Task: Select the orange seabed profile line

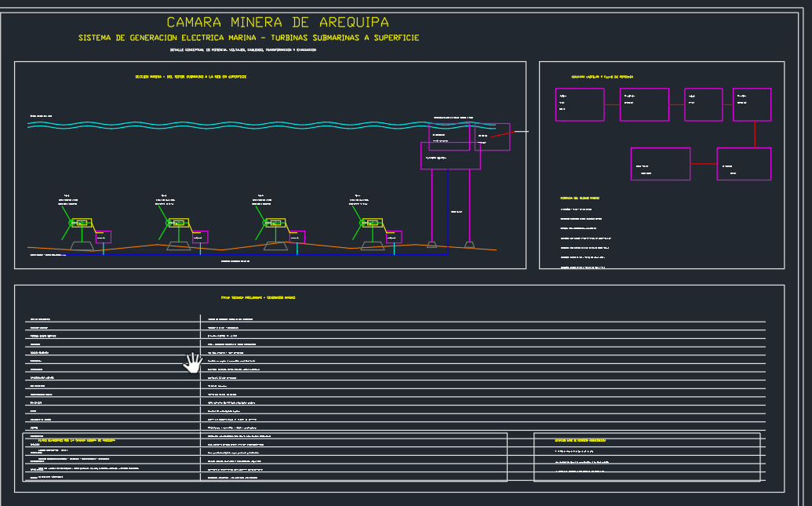Action: (x=261, y=247)
